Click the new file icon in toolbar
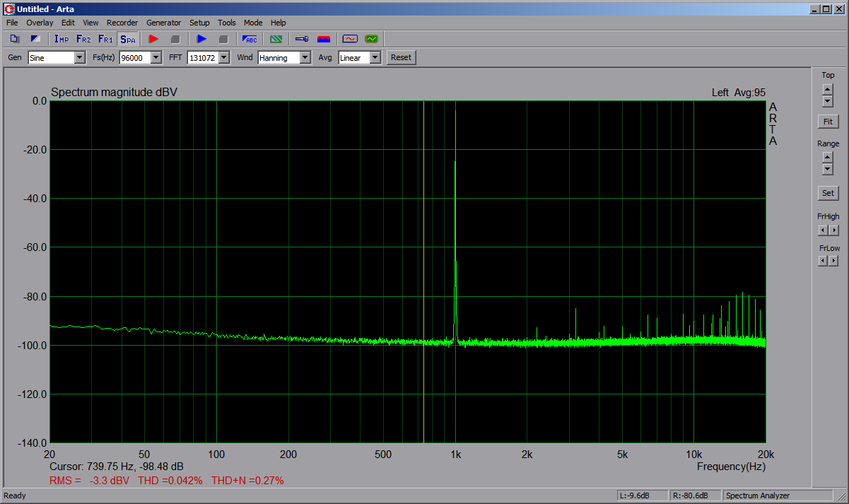Image resolution: width=849 pixels, height=504 pixels. coord(15,39)
